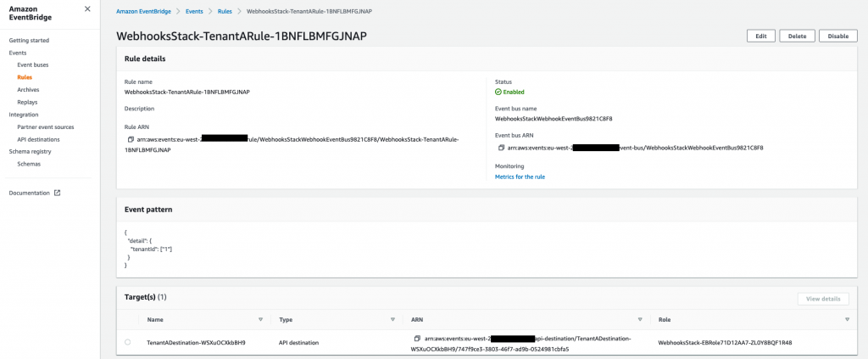Image resolution: width=868 pixels, height=359 pixels.
Task: Open Replays in sidebar
Action: click(x=27, y=103)
